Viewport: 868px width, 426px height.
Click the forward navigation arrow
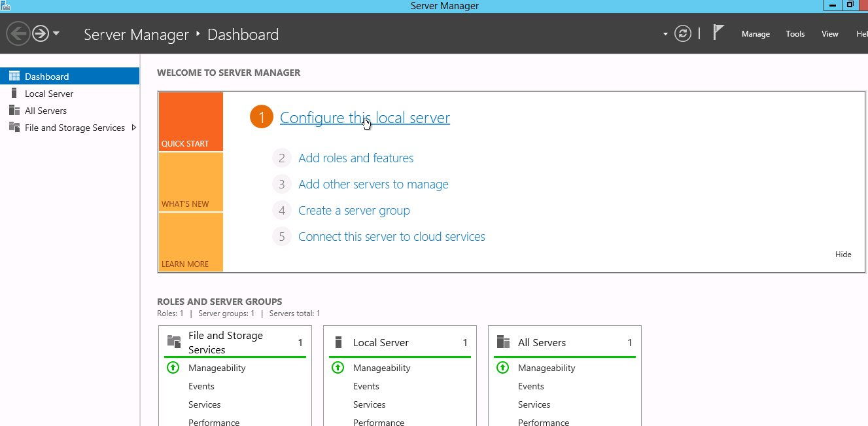[x=41, y=33]
